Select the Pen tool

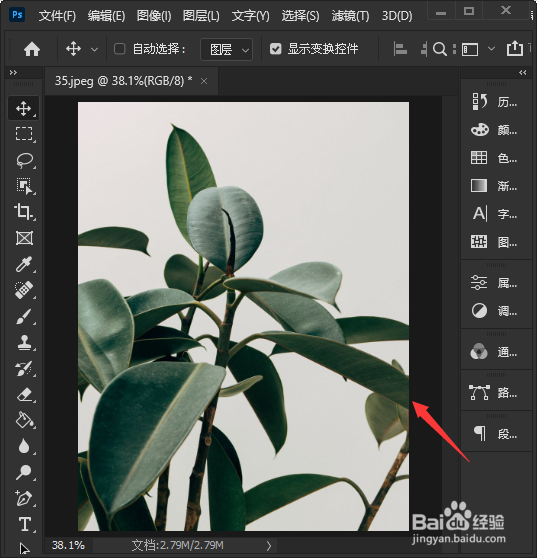(x=24, y=498)
